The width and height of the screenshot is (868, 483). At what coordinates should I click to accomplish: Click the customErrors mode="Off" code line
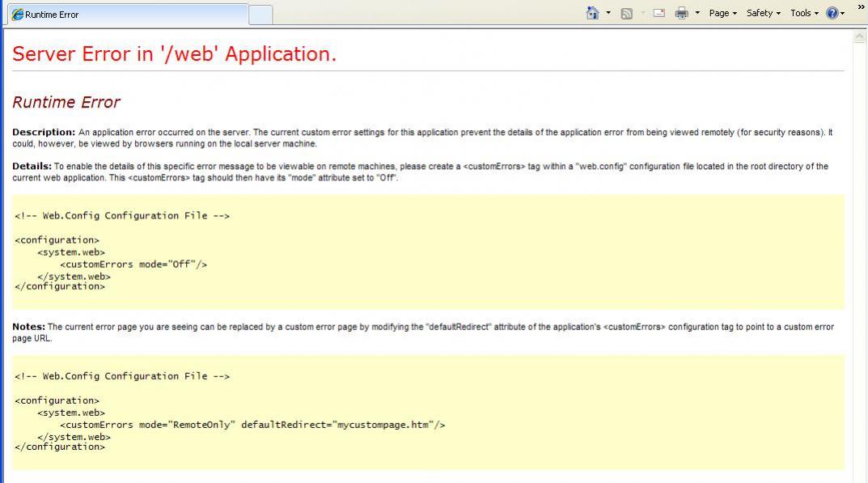pyautogui.click(x=133, y=265)
